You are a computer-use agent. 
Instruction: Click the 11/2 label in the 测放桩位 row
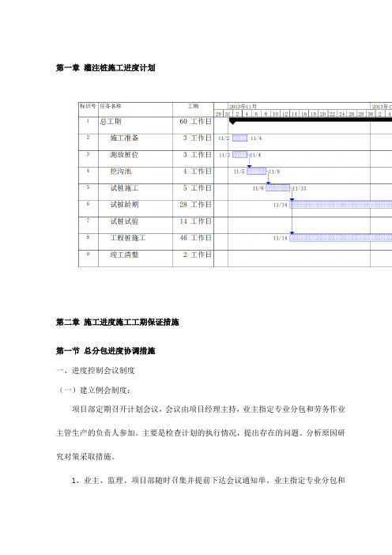click(x=224, y=155)
